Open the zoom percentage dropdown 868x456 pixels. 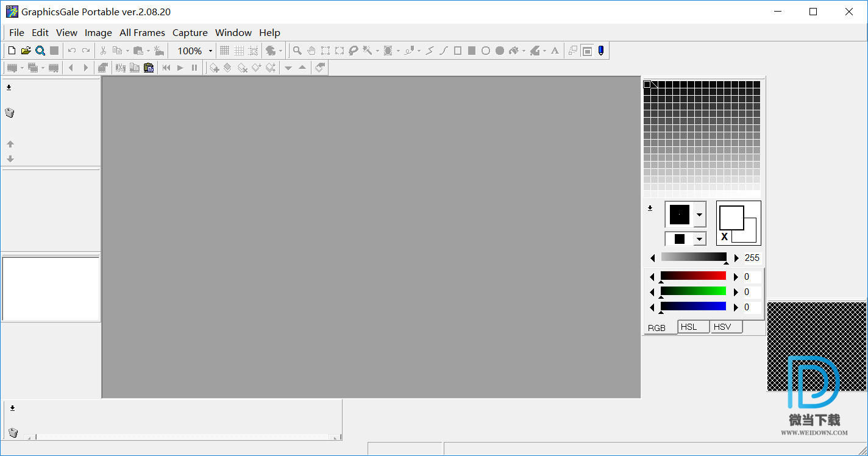[x=210, y=51]
